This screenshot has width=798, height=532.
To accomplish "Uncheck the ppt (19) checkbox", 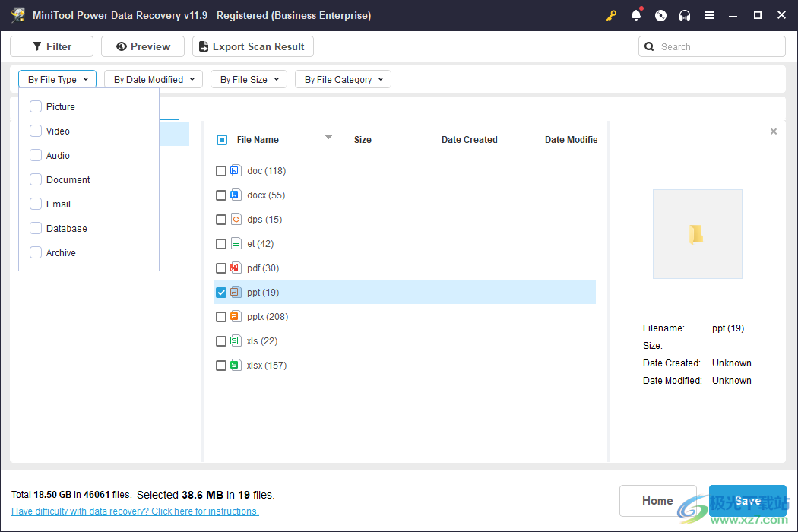I will (x=221, y=293).
